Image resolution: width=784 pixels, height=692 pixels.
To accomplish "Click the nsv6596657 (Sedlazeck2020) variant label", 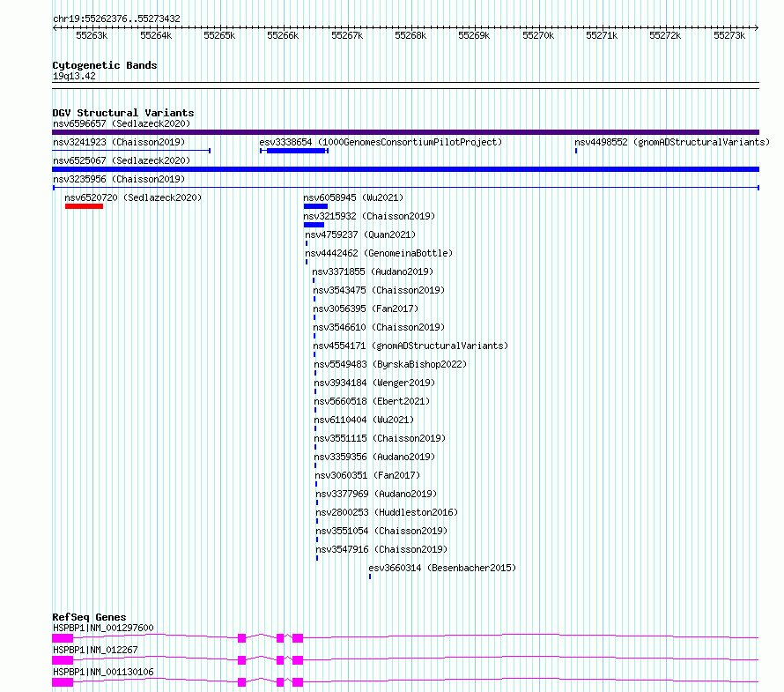I will point(122,123).
